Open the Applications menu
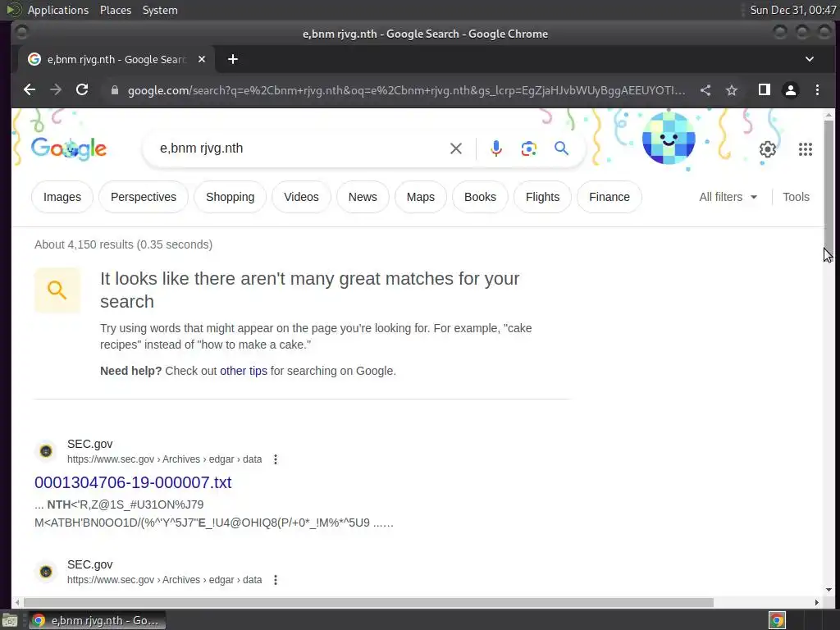Image resolution: width=840 pixels, height=630 pixels. 58,10
